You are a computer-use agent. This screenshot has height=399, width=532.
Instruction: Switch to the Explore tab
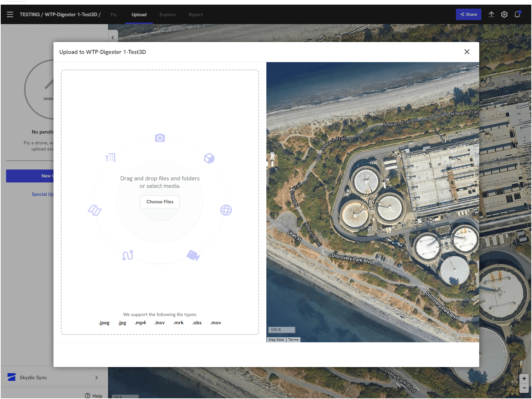pos(168,15)
